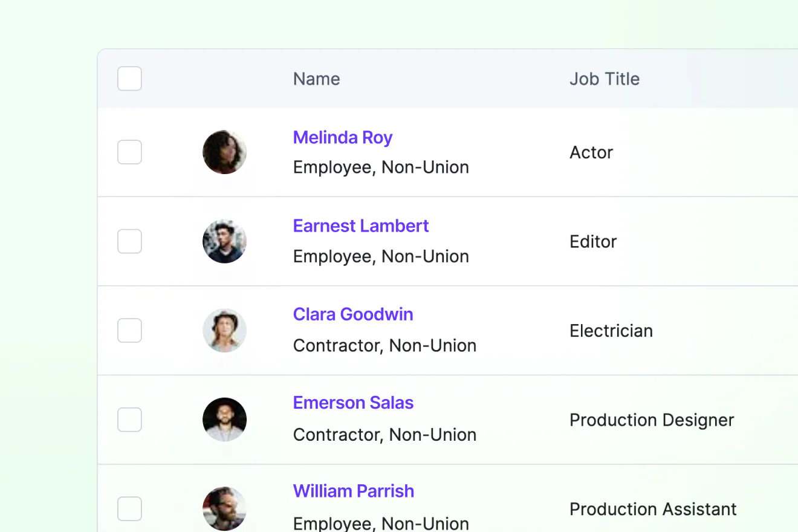Go to Clara Goodwin's profile
This screenshot has width=798, height=532.
(353, 314)
